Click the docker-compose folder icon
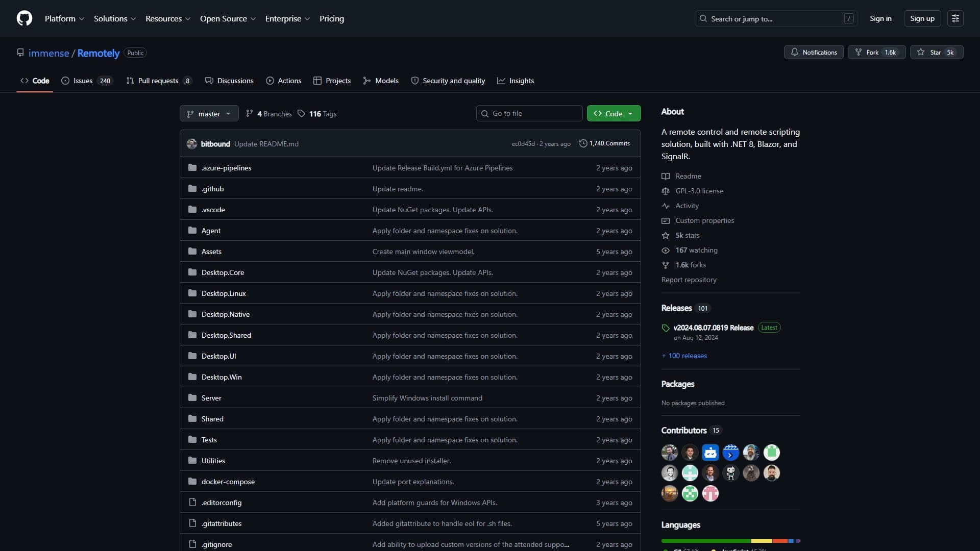 pos(192,482)
